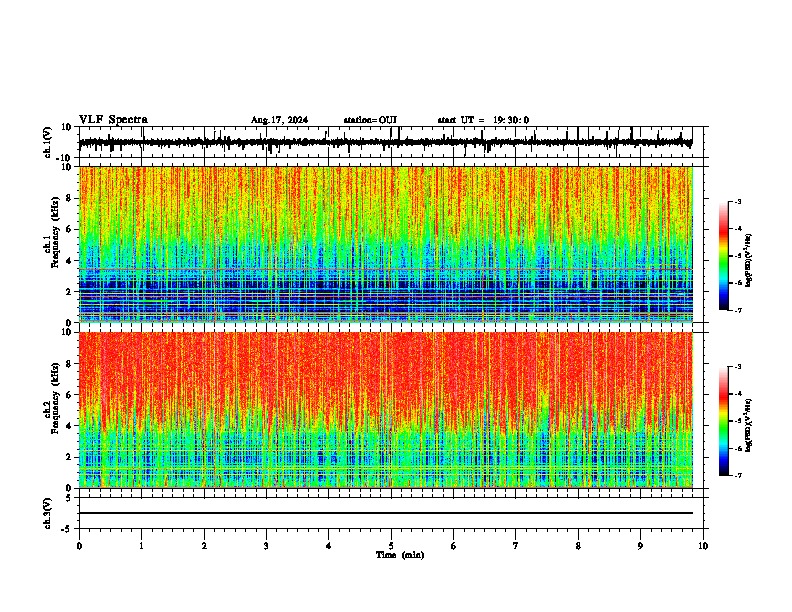Click time axis tick label "3"

pyautogui.click(x=266, y=546)
